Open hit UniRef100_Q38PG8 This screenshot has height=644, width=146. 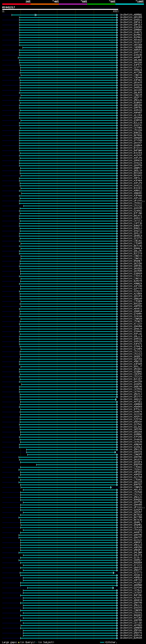pos(131,120)
